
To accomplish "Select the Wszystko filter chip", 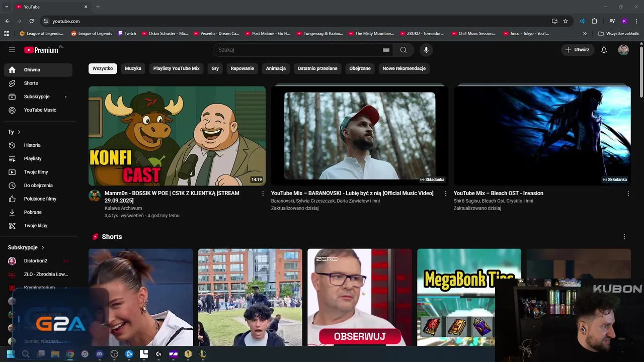I will tap(103, 68).
